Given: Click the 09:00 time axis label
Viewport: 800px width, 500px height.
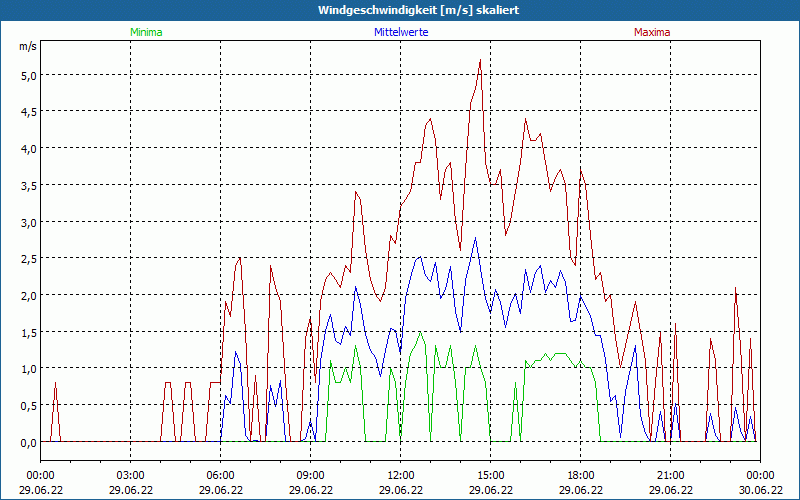Looking at the screenshot, I should (311, 476).
